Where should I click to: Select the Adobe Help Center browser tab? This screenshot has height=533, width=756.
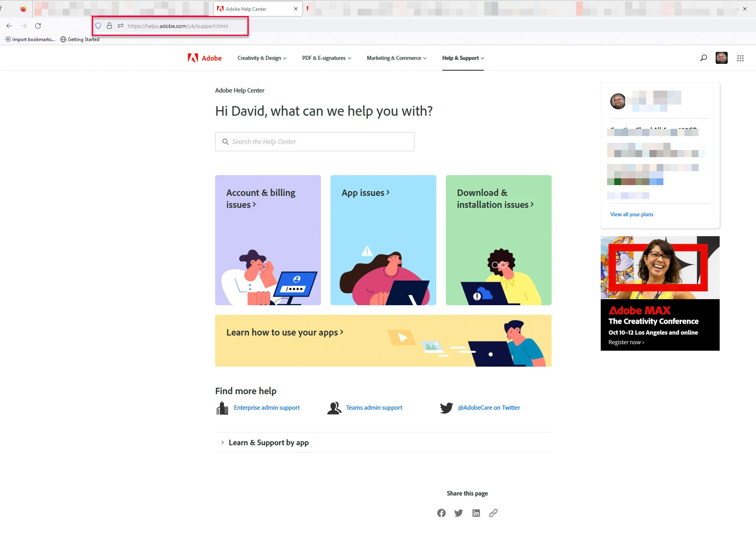(x=258, y=9)
